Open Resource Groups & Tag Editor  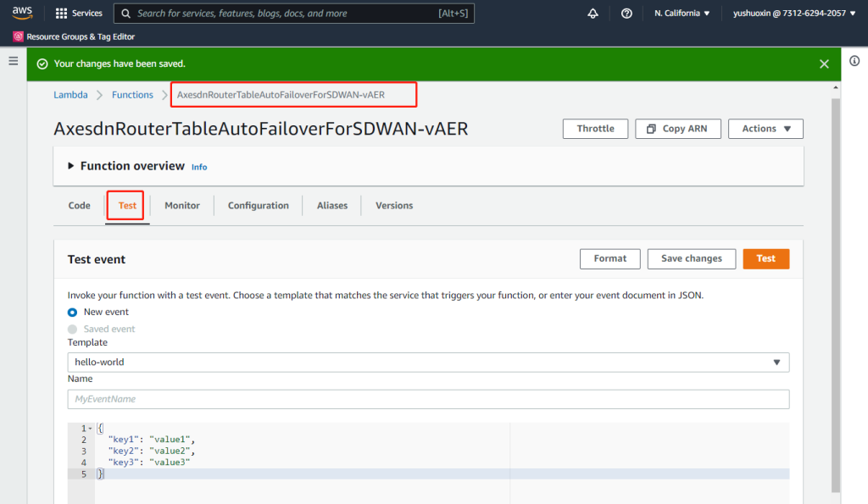pyautogui.click(x=74, y=36)
